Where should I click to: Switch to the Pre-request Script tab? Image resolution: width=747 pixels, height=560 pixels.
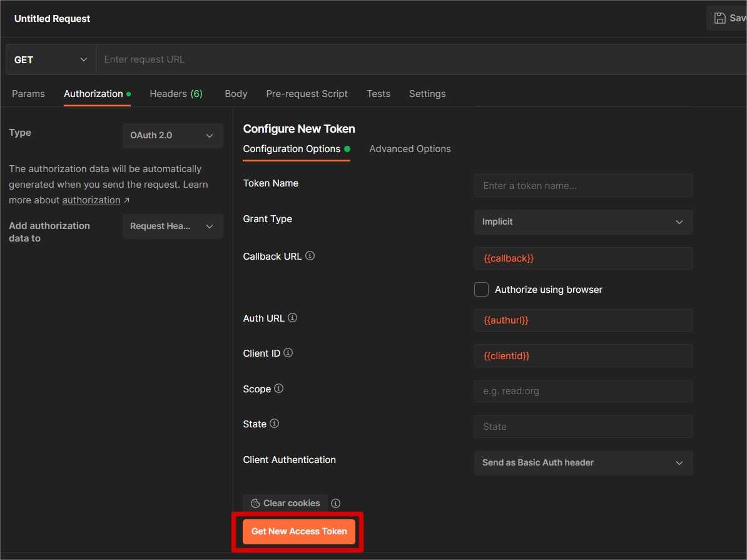307,94
